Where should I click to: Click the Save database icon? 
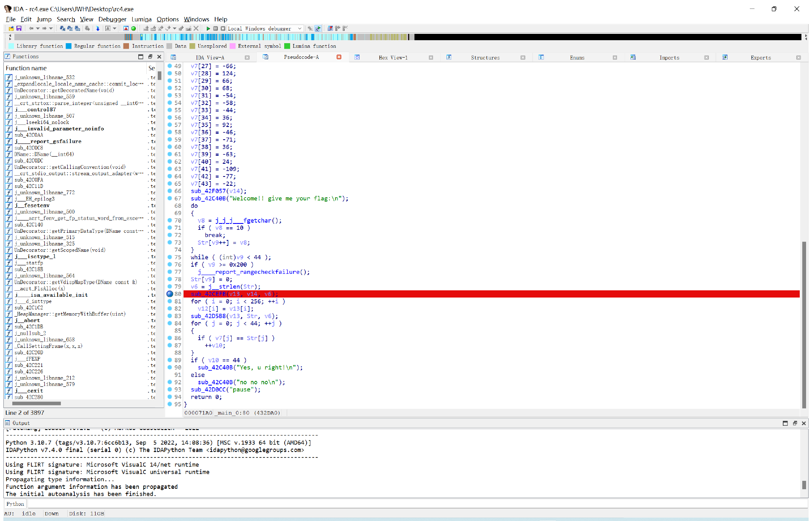19,28
